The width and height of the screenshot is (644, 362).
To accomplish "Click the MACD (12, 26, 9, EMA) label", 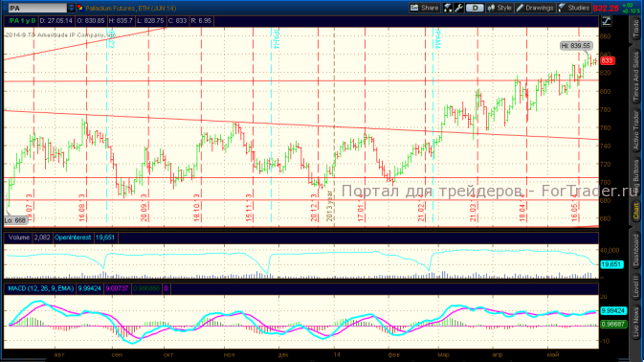I will click(40, 288).
